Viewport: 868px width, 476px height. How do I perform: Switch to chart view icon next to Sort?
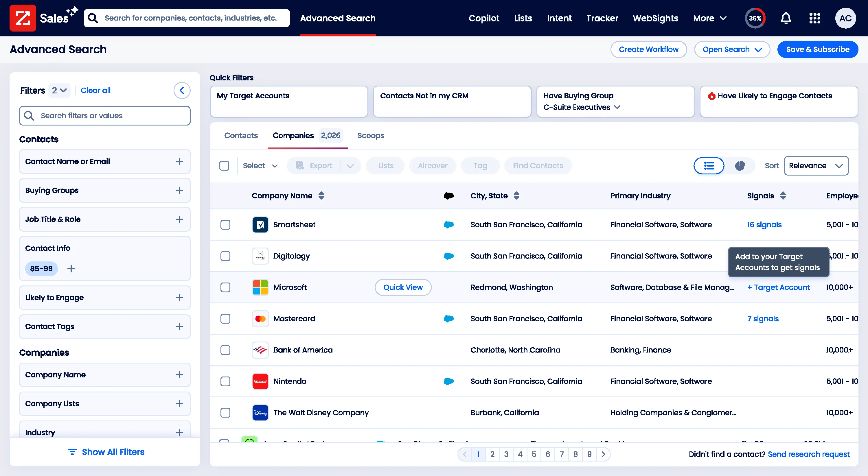[x=740, y=165]
